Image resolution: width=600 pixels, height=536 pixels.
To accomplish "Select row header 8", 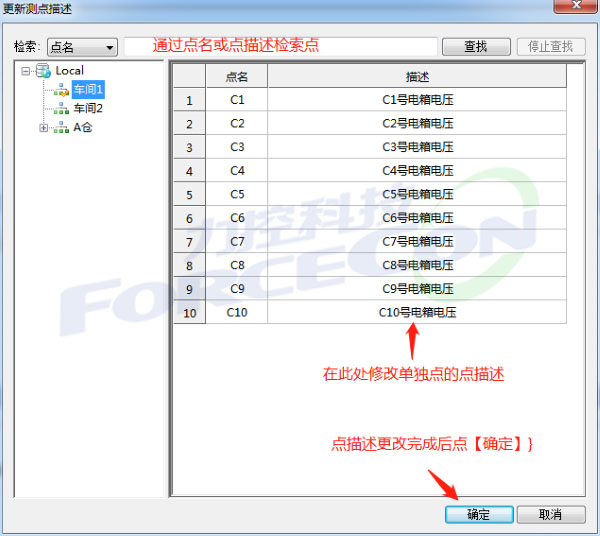I will (x=189, y=265).
